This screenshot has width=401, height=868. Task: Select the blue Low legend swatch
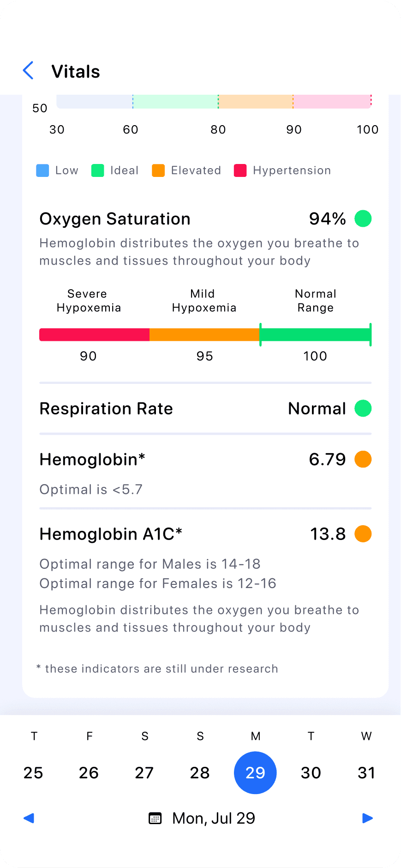42,170
